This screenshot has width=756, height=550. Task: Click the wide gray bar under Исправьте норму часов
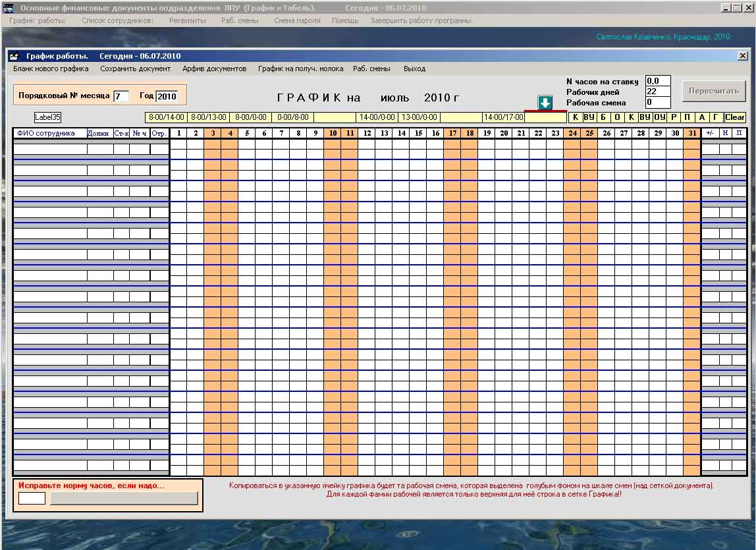[124, 498]
